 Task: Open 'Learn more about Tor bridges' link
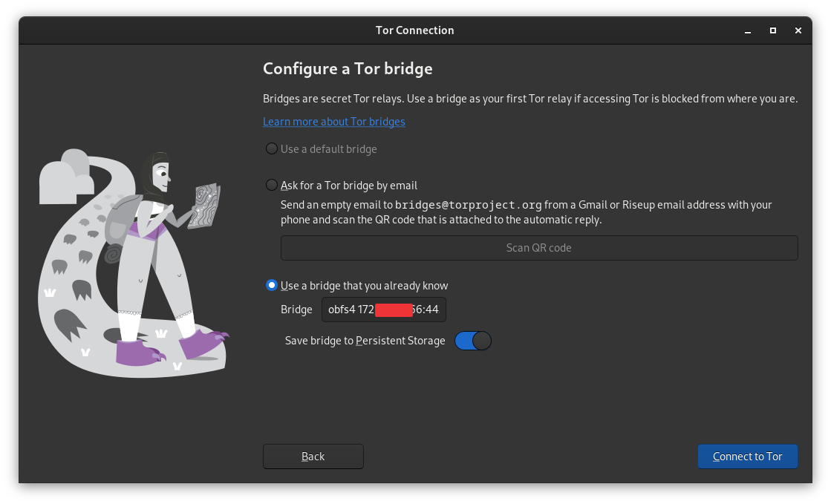coord(334,122)
